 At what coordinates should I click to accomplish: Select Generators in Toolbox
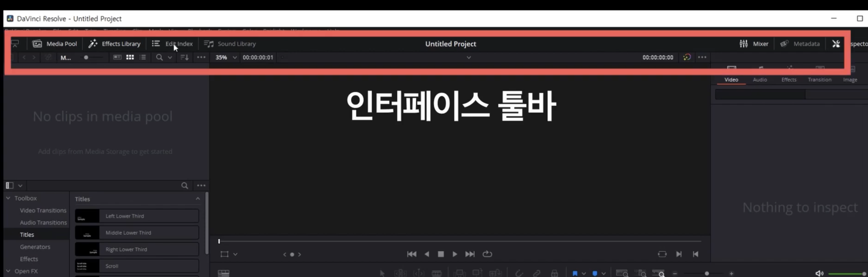pyautogui.click(x=35, y=247)
